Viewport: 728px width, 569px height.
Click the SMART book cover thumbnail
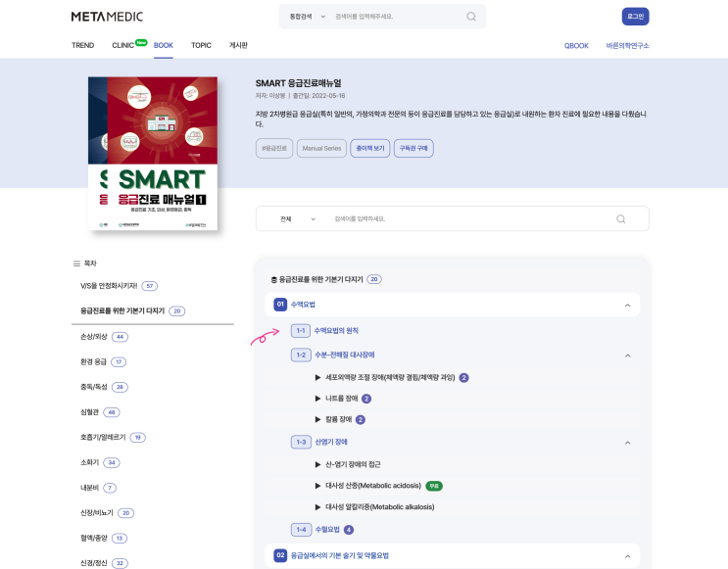(153, 154)
